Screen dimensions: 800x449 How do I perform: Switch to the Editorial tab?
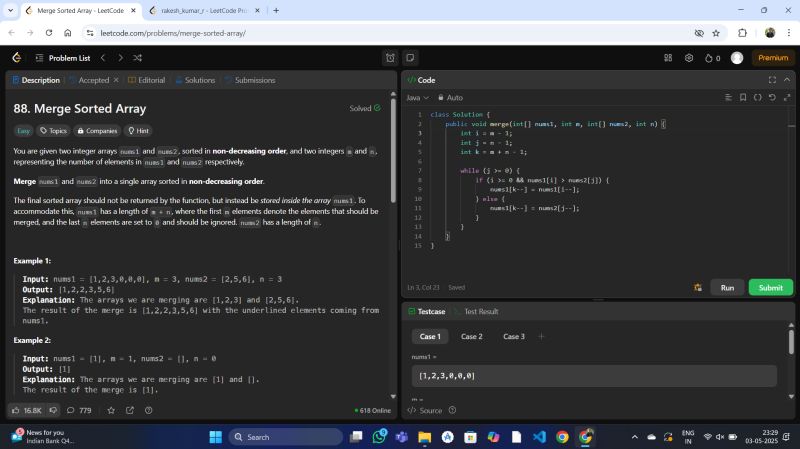click(146, 80)
